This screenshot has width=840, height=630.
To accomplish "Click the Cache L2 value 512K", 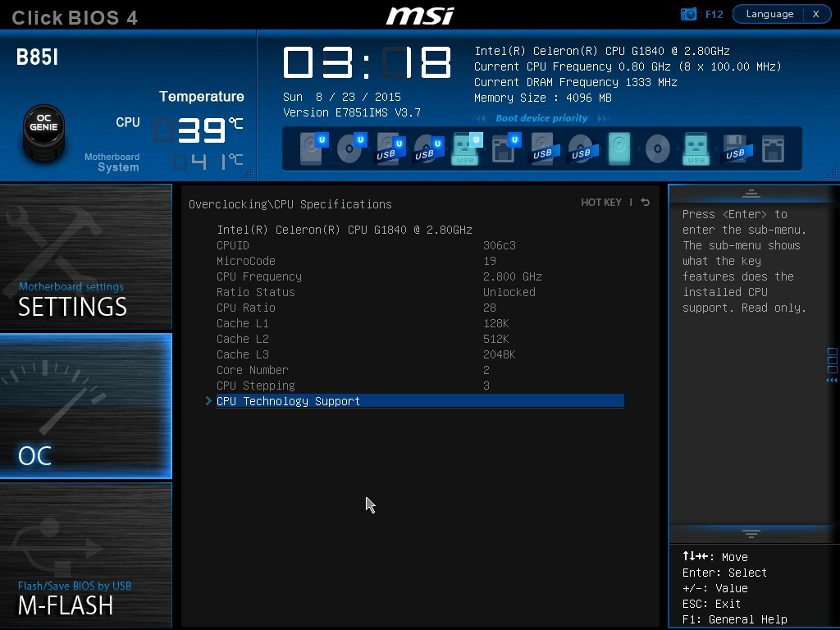I will pos(496,339).
